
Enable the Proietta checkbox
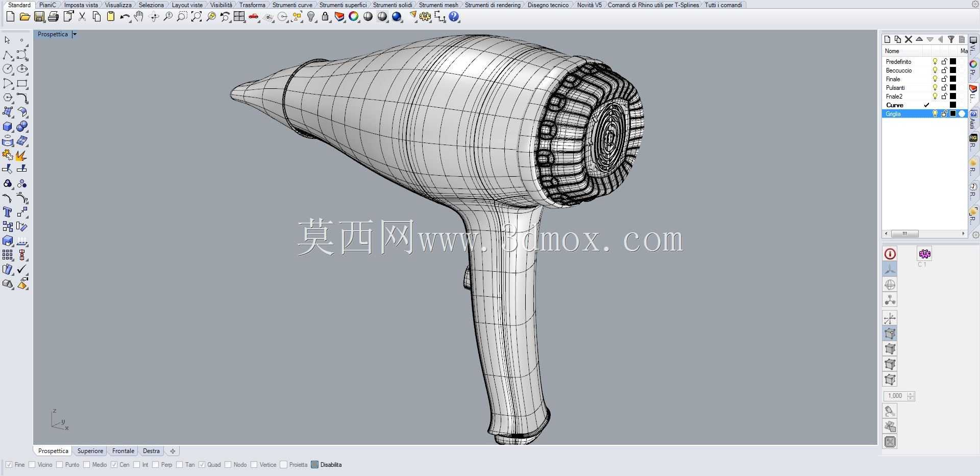click(284, 465)
